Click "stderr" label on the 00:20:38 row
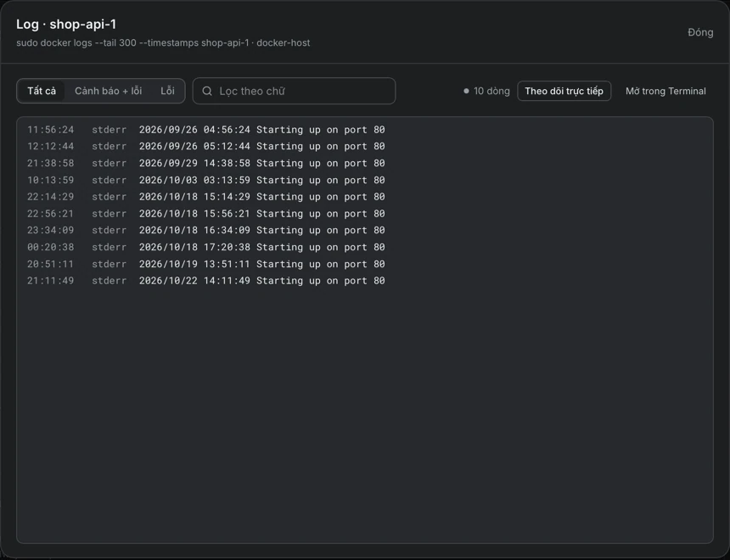Screen dimensions: 730x560 pos(109,247)
